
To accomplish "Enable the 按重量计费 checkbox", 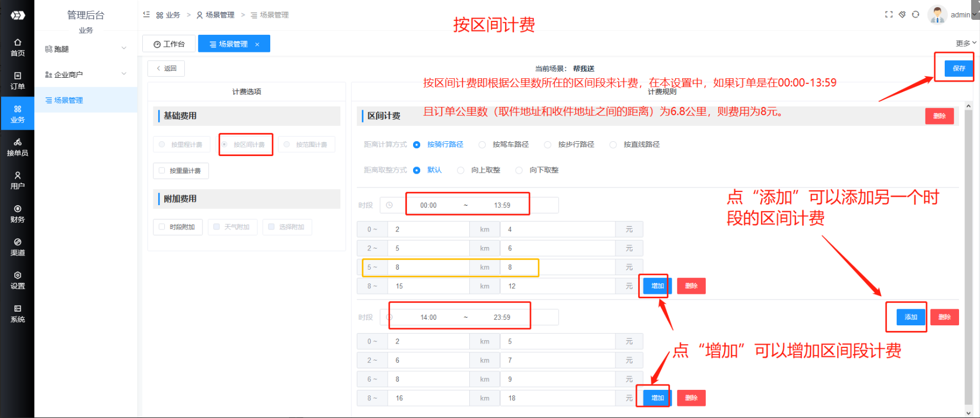I will point(162,171).
